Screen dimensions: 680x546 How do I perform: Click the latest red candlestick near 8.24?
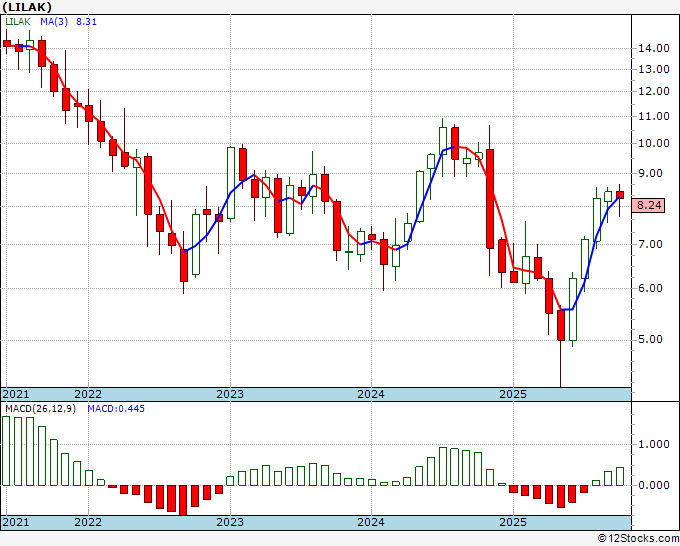pos(620,195)
